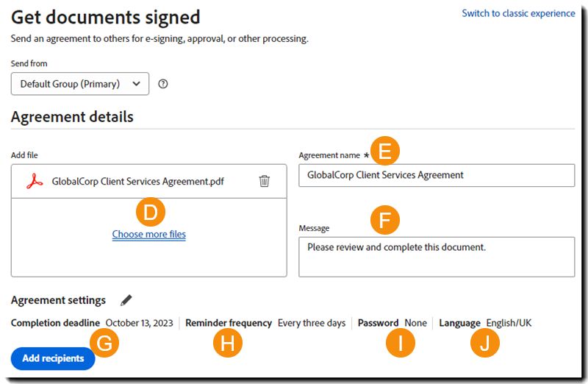Click the orange J callout marker
Screen dimensions: 588x384
click(485, 343)
